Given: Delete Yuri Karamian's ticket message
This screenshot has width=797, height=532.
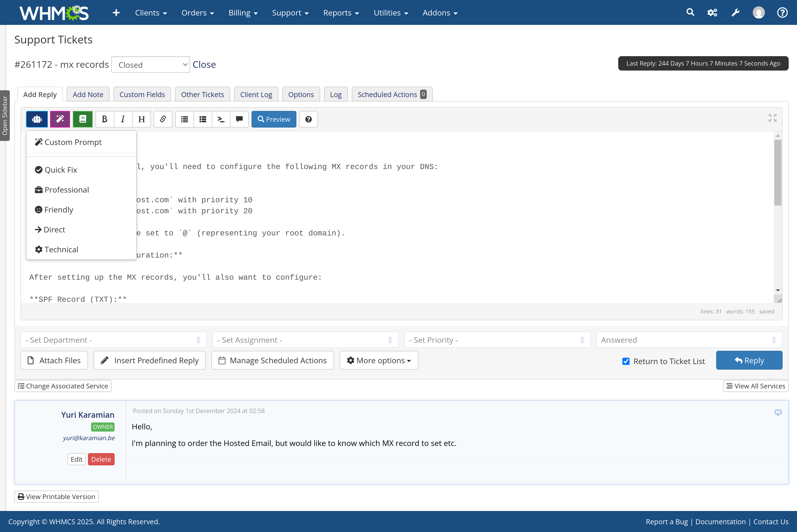Looking at the screenshot, I should pos(101,459).
